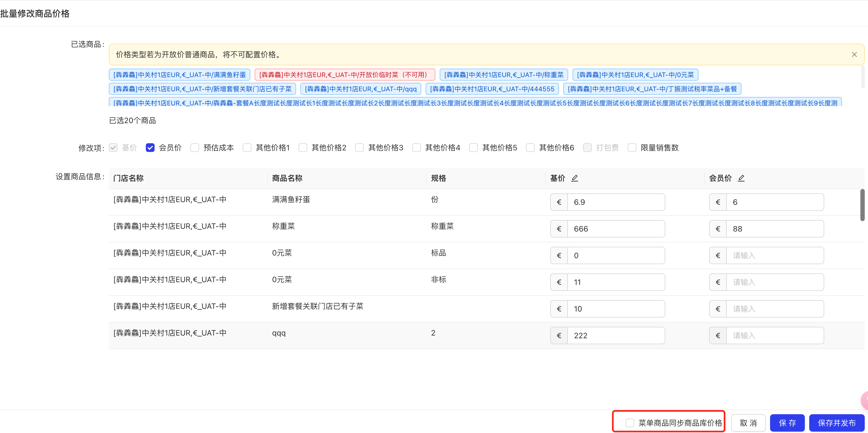
Task: Click the edit pencil icon beside 会员价 header
Action: coord(741,178)
